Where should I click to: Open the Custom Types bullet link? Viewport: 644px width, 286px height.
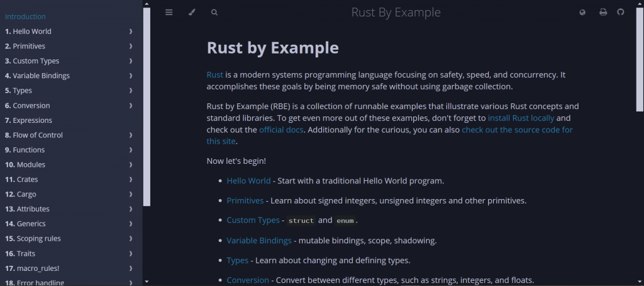[x=253, y=220]
